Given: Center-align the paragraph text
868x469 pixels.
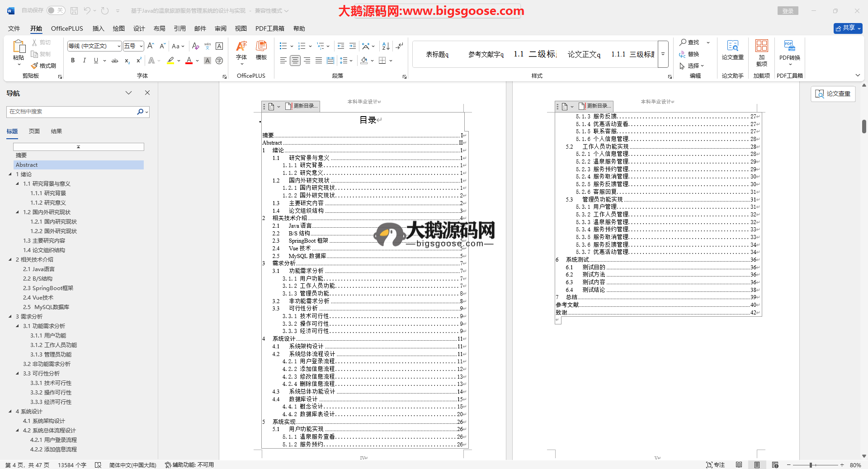Looking at the screenshot, I should [x=295, y=61].
